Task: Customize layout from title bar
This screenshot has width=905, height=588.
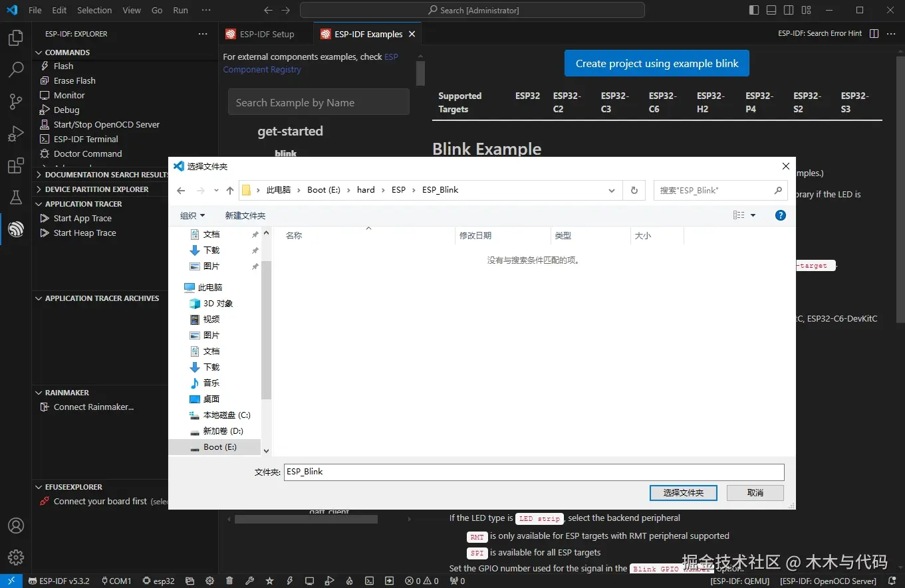Action: coord(806,10)
